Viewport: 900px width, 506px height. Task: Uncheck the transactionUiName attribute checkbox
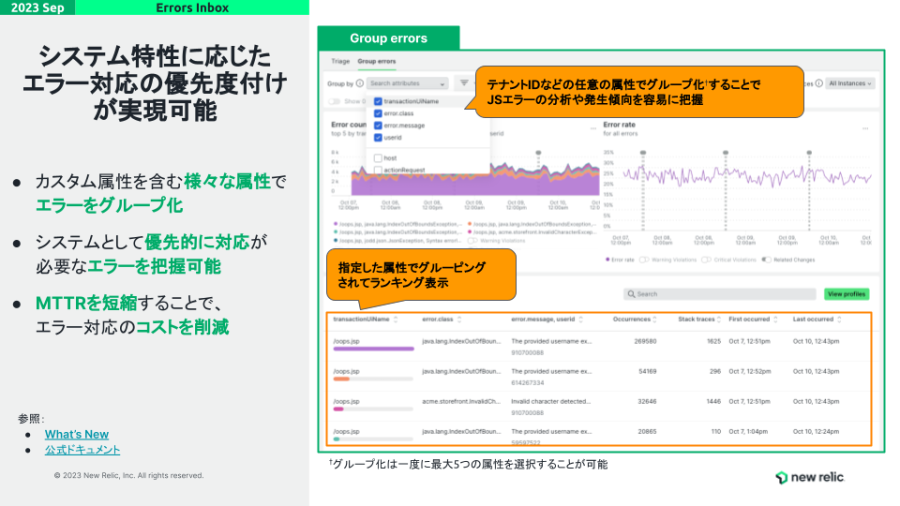(377, 101)
